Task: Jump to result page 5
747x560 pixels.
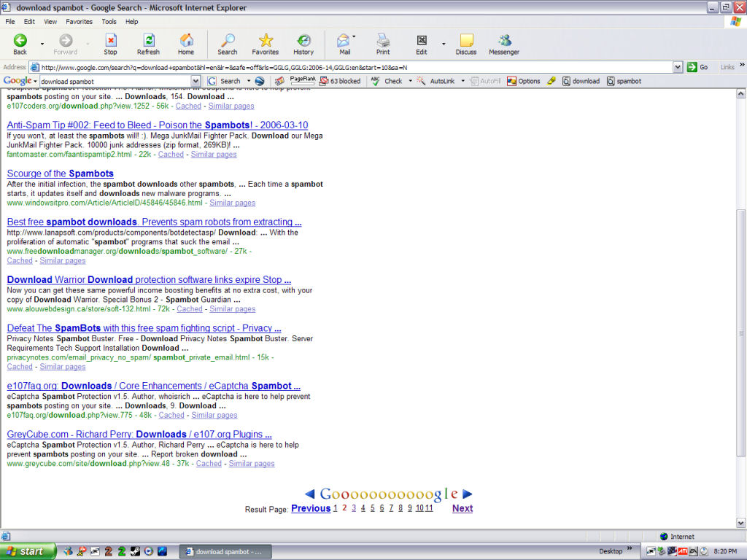Action: (x=373, y=508)
